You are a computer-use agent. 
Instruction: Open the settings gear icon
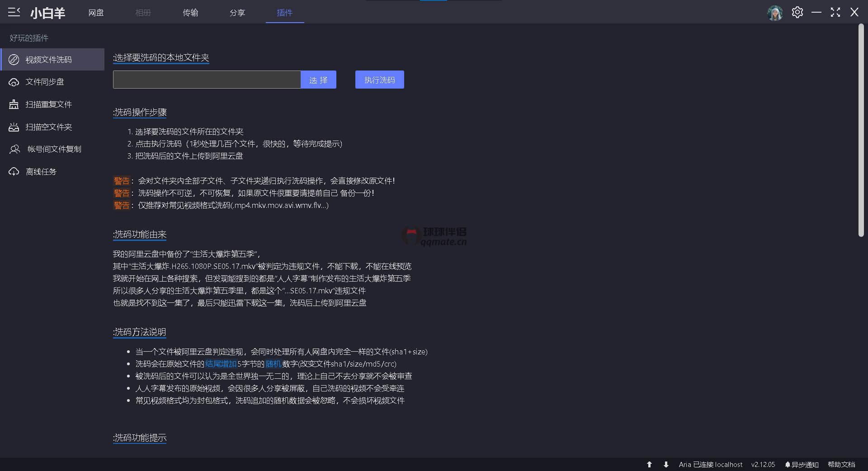pyautogui.click(x=797, y=12)
